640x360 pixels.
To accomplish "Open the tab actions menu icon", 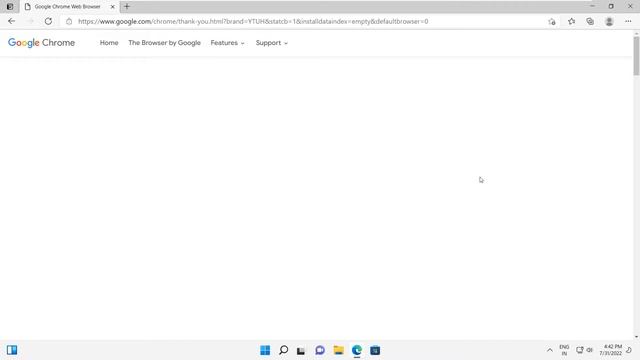I will tap(10, 7).
